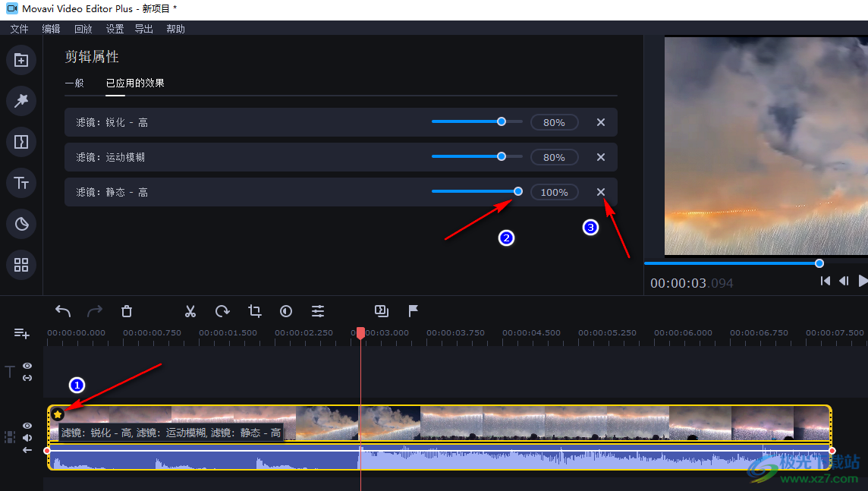Viewport: 868px width, 491px height.
Task: Switch to the 已应用的效果 tab
Action: tap(135, 83)
